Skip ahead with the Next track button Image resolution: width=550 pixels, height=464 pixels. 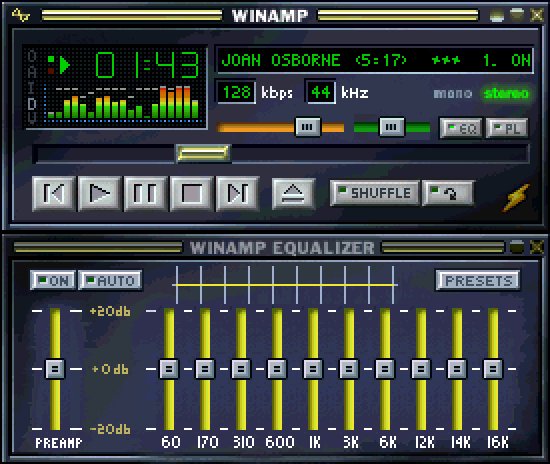click(x=237, y=194)
